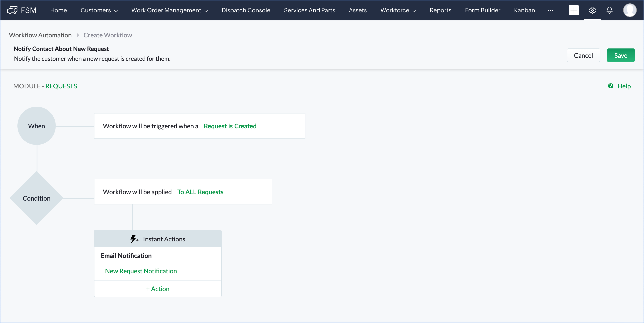The height and width of the screenshot is (323, 644).
Task: Click the Help question mark icon
Action: 610,86
